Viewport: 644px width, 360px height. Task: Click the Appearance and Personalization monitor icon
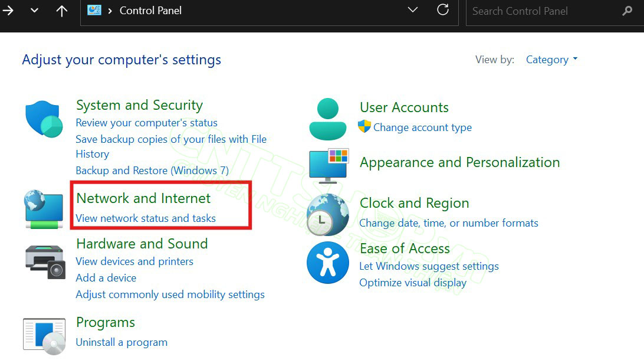point(329,166)
